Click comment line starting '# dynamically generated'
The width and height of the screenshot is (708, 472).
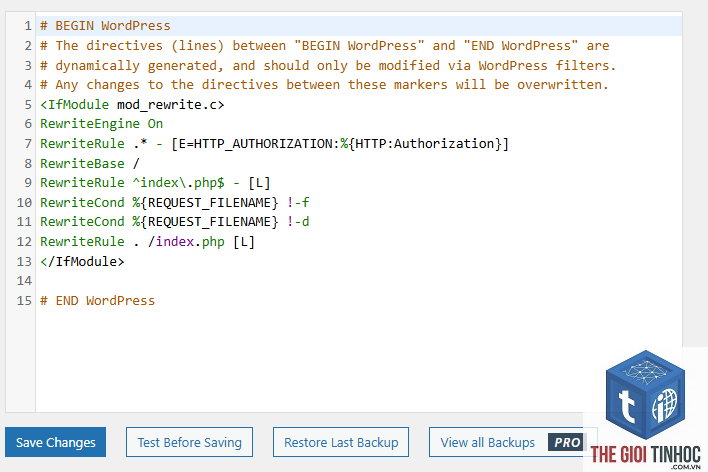coord(328,65)
